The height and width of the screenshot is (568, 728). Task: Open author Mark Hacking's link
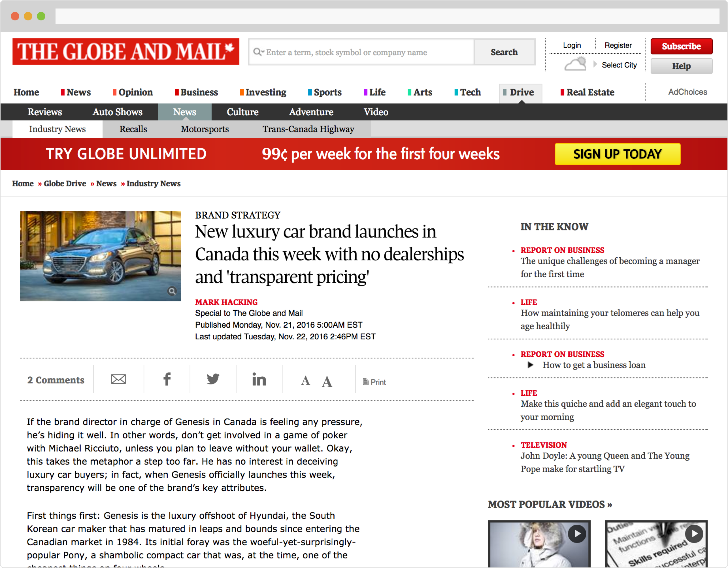tap(226, 302)
